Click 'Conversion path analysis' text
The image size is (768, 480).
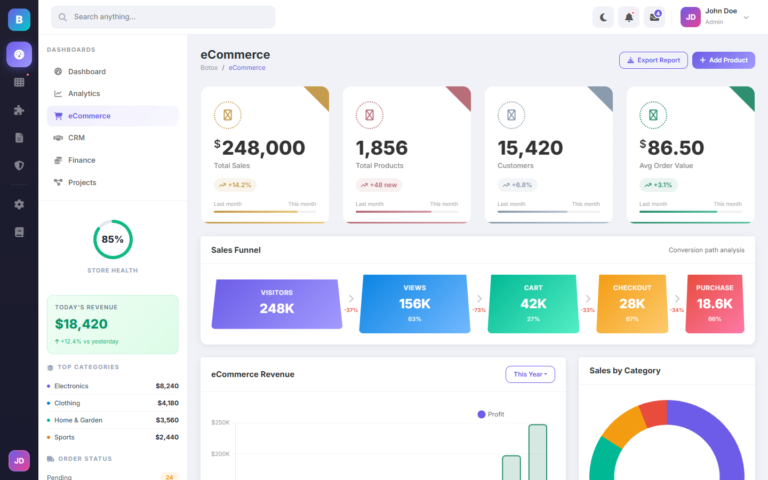706,250
